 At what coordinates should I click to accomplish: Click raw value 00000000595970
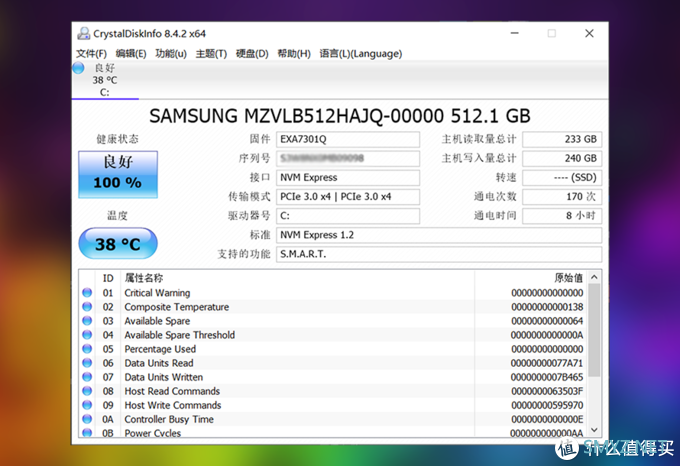point(547,405)
